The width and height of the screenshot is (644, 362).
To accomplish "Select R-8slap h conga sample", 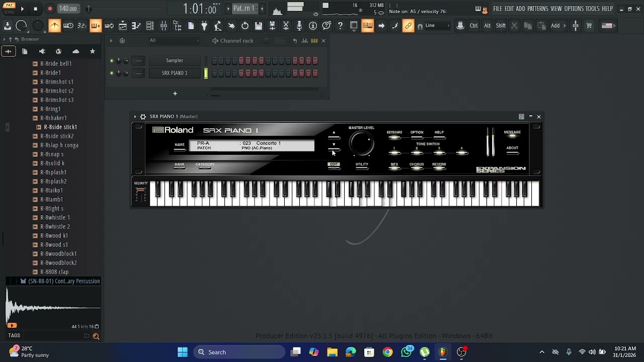I will [59, 145].
